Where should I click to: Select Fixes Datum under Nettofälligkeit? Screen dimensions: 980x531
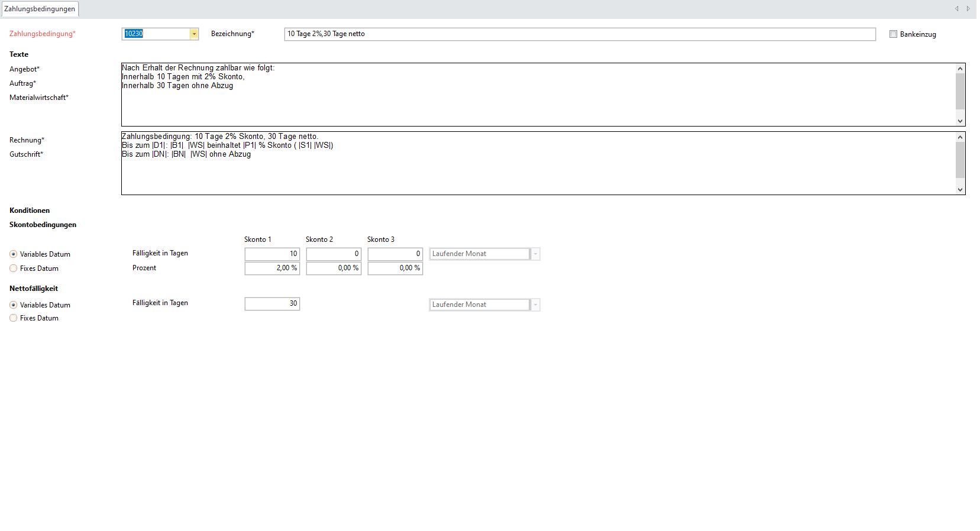14,318
